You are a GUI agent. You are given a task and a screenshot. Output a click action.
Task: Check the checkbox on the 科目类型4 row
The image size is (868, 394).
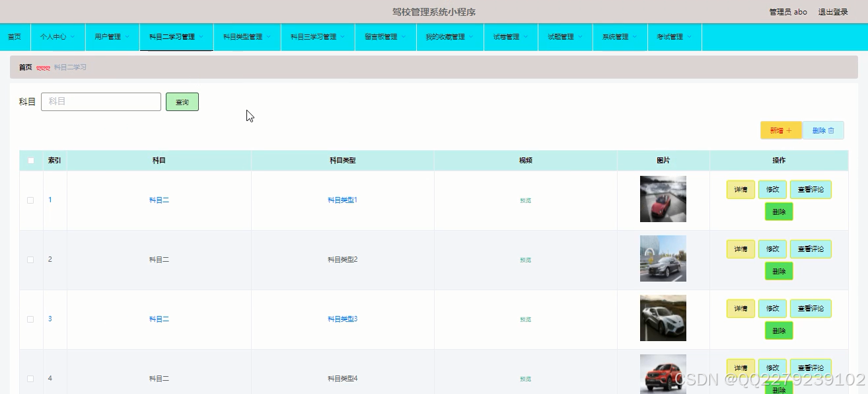click(x=30, y=378)
